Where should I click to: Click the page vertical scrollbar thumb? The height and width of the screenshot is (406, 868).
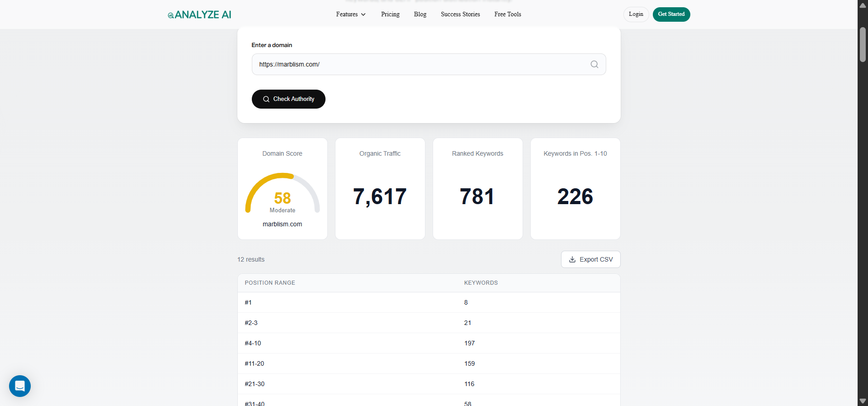point(863,44)
